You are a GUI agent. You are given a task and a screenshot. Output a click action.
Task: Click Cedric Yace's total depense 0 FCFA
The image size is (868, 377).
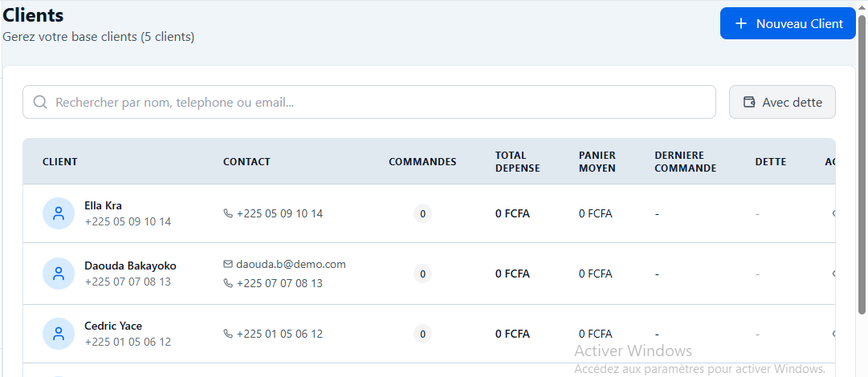512,334
